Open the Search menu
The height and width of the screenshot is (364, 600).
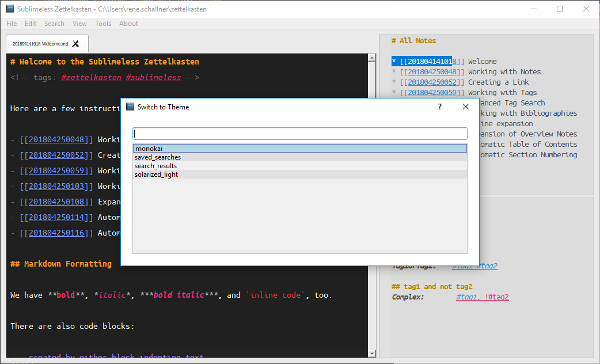pyautogui.click(x=54, y=24)
